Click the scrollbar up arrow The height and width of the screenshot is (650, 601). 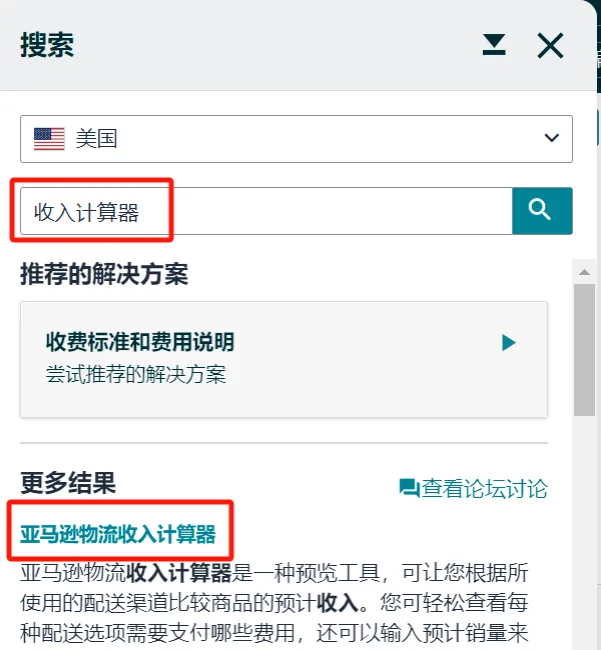(584, 272)
